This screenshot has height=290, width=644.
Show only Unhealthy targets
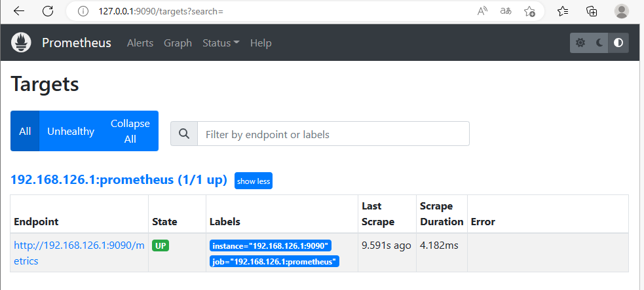click(71, 132)
